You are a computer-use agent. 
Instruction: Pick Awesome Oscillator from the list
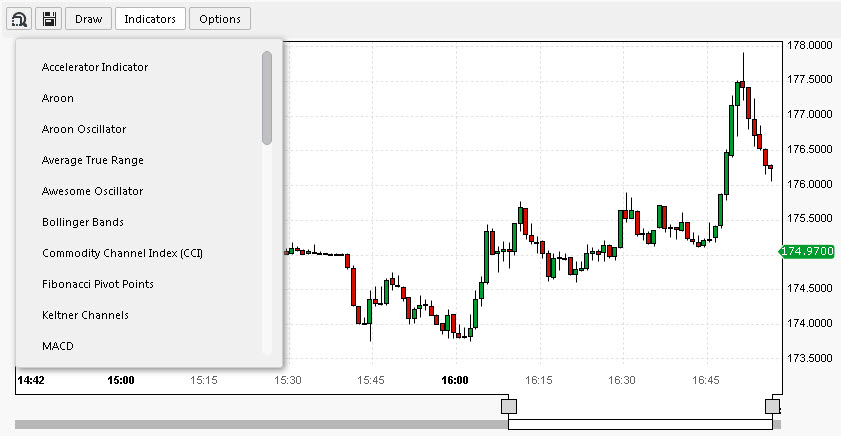pyautogui.click(x=92, y=191)
